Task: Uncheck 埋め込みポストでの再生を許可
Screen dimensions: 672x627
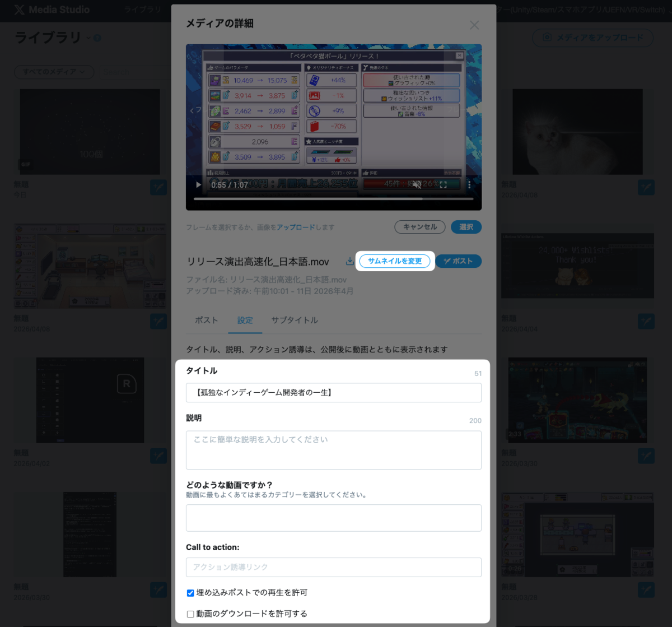Action: (190, 593)
